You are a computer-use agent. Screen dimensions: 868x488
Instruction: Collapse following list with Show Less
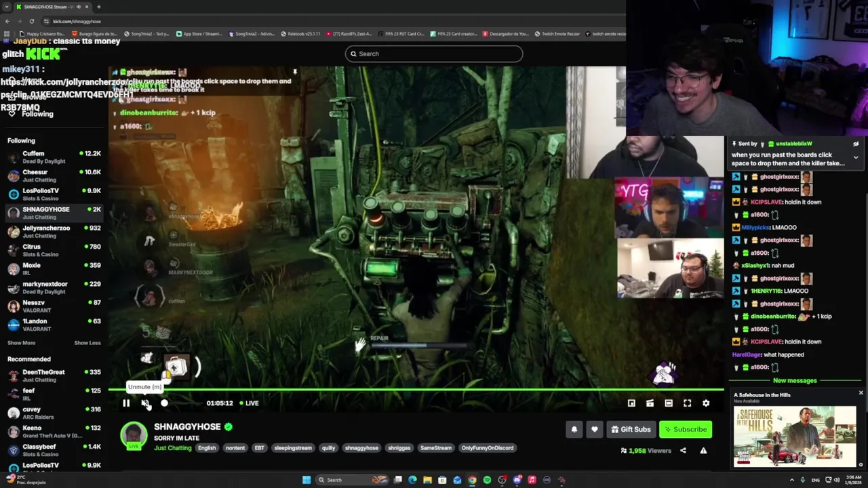(87, 343)
